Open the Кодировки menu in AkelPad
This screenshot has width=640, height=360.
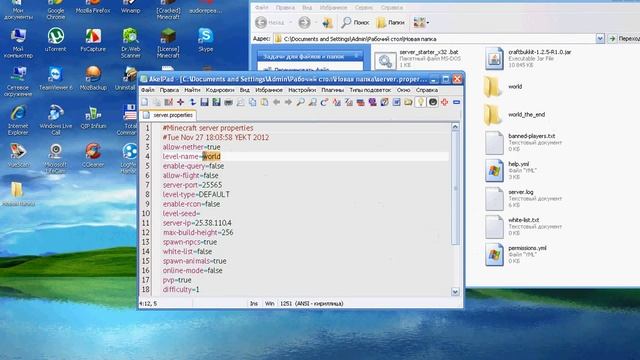(220, 90)
